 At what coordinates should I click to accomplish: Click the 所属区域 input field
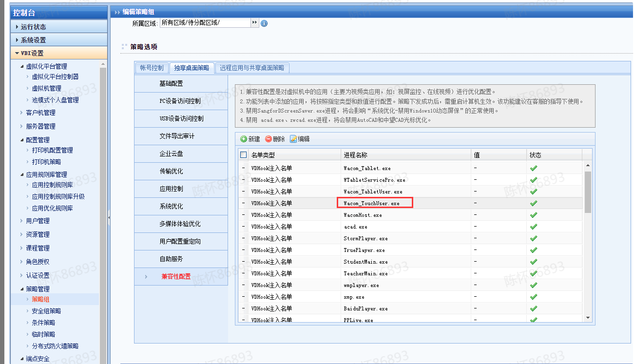pos(205,23)
